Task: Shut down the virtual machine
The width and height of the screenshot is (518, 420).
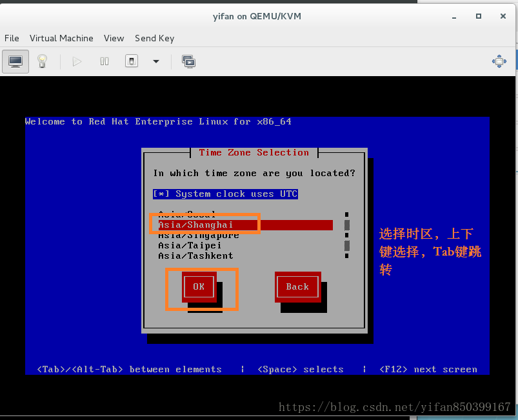Action: [x=132, y=61]
